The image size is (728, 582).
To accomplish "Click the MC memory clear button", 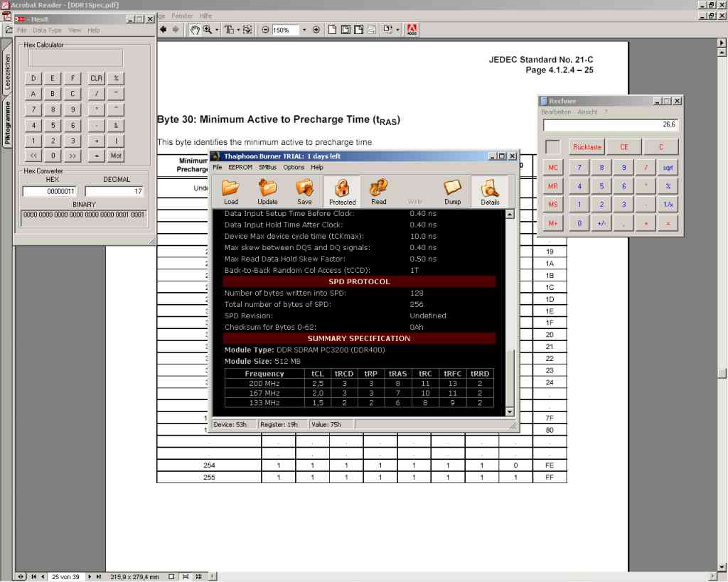I will 552,168.
